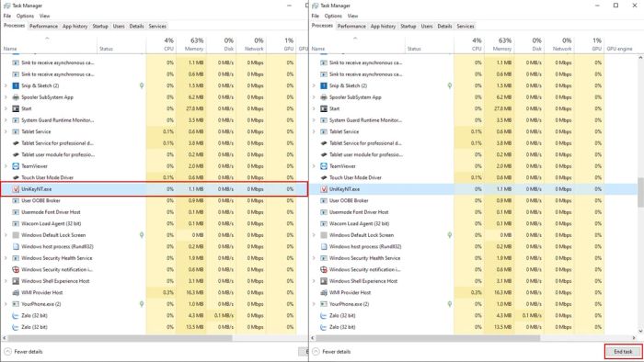
Task: Click Windows Security notification shield icon, left window
Action: tap(16, 270)
